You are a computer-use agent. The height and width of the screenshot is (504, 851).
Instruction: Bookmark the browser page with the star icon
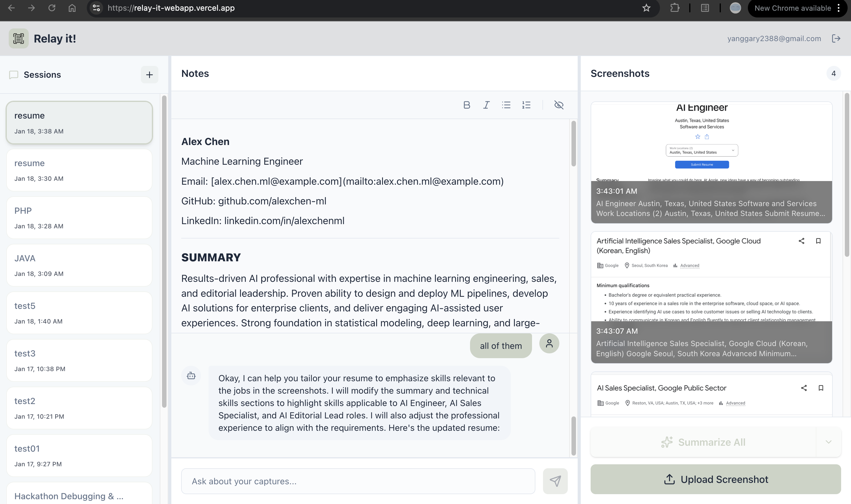click(646, 8)
